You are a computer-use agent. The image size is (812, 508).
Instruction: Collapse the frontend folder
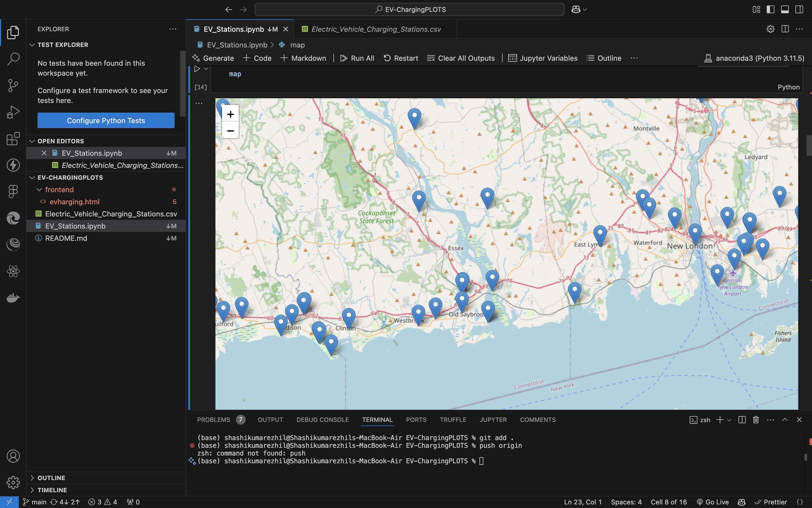39,189
